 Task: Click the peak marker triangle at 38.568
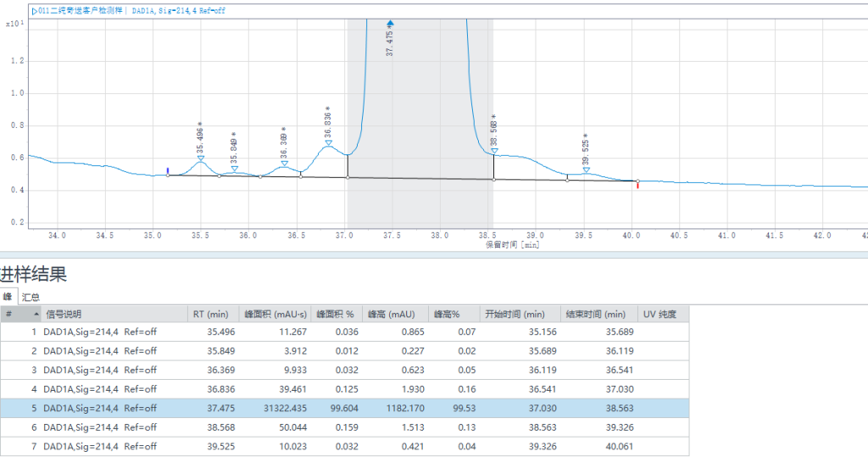tap(494, 151)
